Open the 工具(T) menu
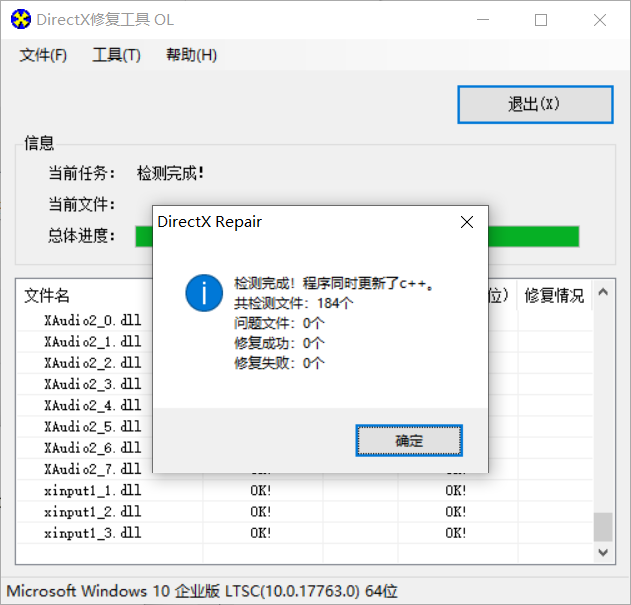 (x=117, y=55)
